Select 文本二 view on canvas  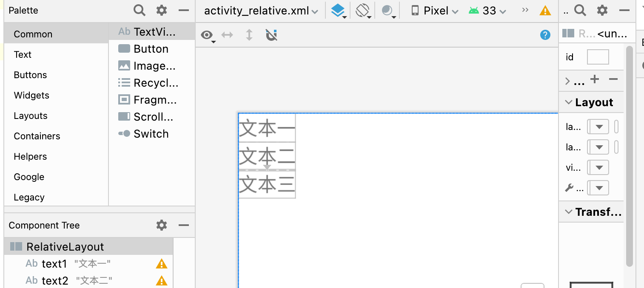(267, 156)
